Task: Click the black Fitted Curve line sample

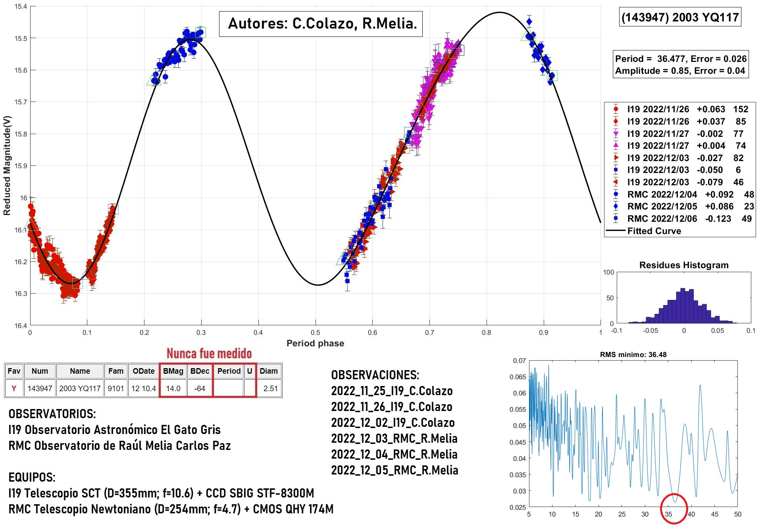Action: click(616, 231)
